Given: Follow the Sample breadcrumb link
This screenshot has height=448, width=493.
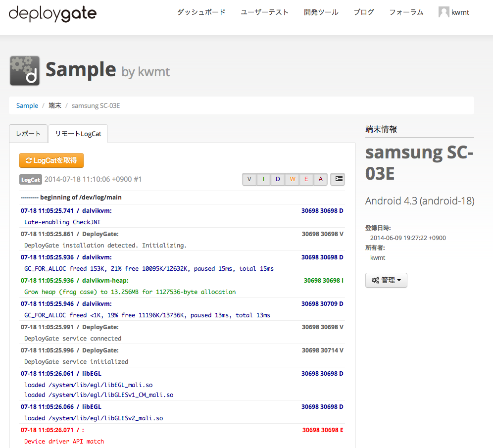Looking at the screenshot, I should click(27, 105).
